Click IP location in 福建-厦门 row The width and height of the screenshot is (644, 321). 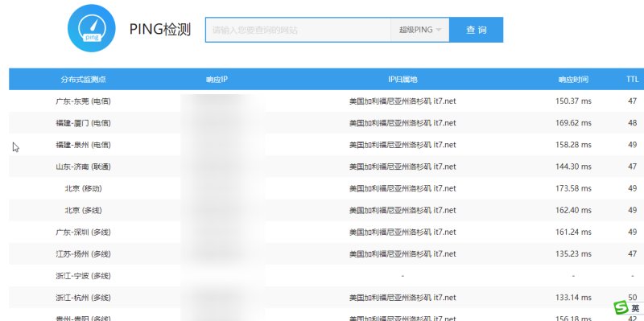click(x=402, y=123)
